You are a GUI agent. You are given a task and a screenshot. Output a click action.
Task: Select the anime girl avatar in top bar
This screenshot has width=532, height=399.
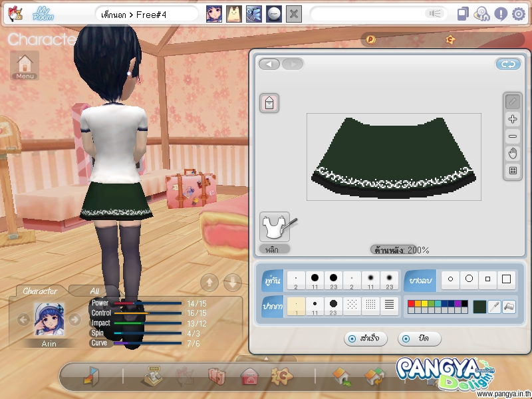(214, 14)
